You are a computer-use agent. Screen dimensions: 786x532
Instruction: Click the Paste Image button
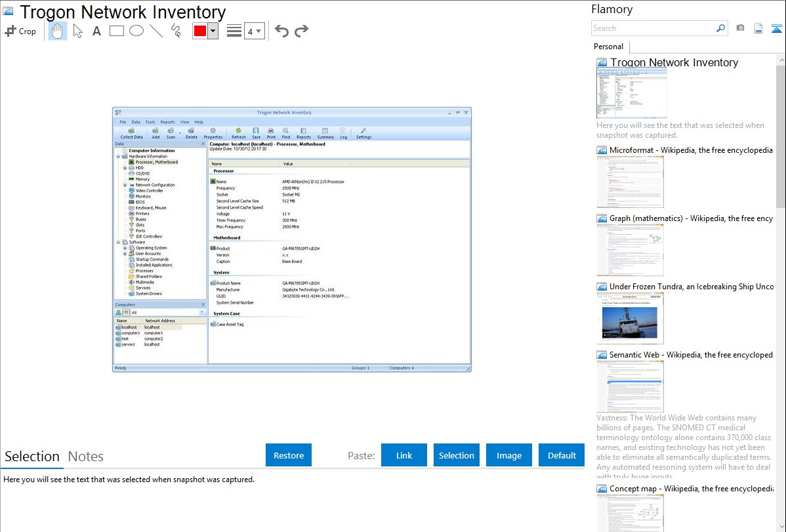pyautogui.click(x=508, y=455)
